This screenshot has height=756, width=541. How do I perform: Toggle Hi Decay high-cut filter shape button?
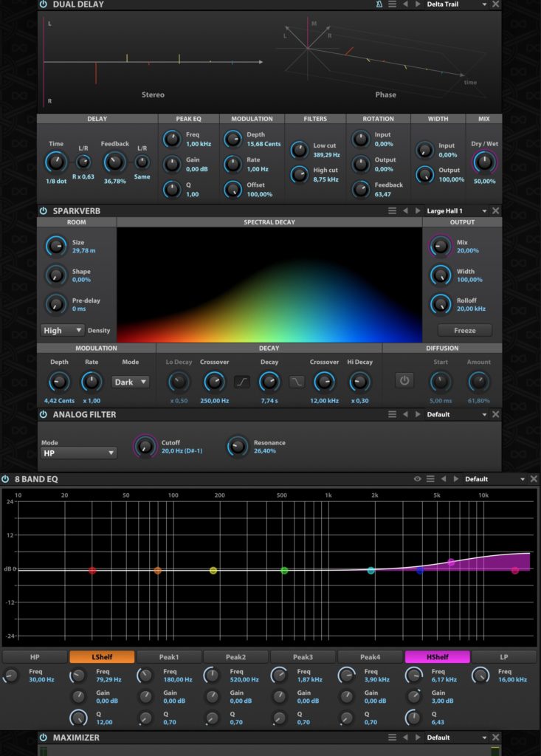tap(297, 382)
